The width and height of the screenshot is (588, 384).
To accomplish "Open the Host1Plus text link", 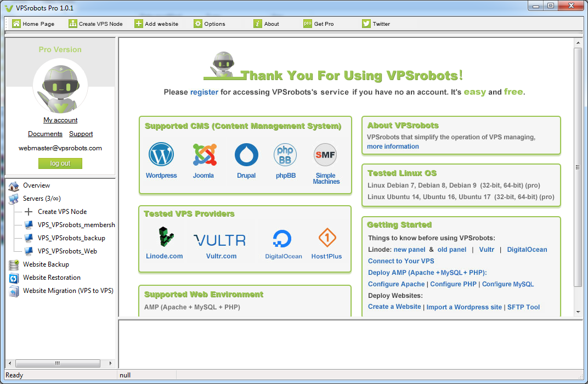I will point(326,256).
